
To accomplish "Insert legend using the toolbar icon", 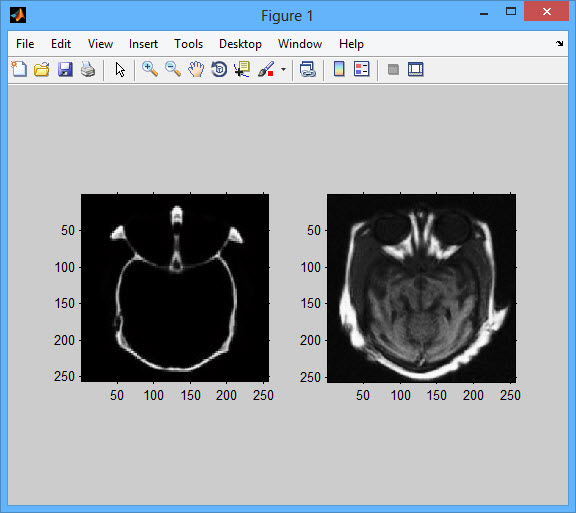I will coord(361,69).
